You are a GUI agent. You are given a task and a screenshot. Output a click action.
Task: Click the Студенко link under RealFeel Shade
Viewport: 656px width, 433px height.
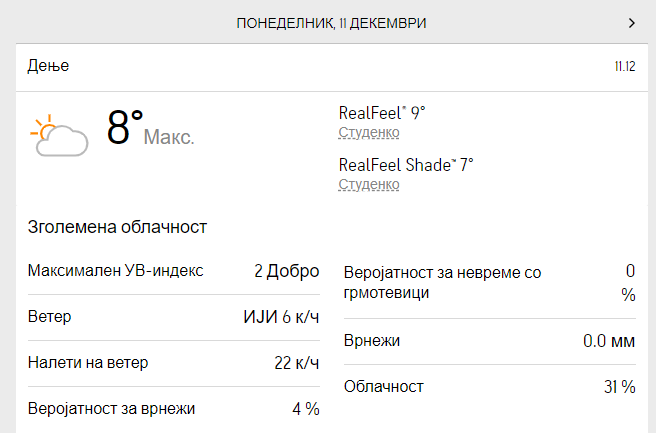click(369, 185)
